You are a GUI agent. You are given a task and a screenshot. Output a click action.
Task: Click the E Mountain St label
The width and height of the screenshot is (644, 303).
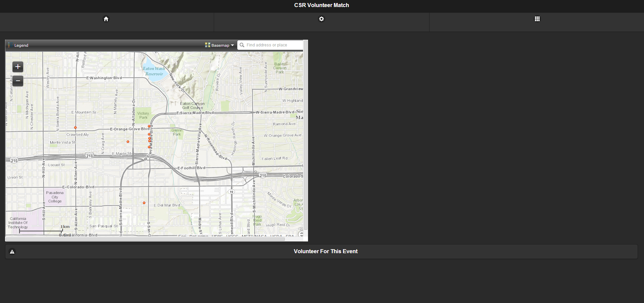(84, 112)
